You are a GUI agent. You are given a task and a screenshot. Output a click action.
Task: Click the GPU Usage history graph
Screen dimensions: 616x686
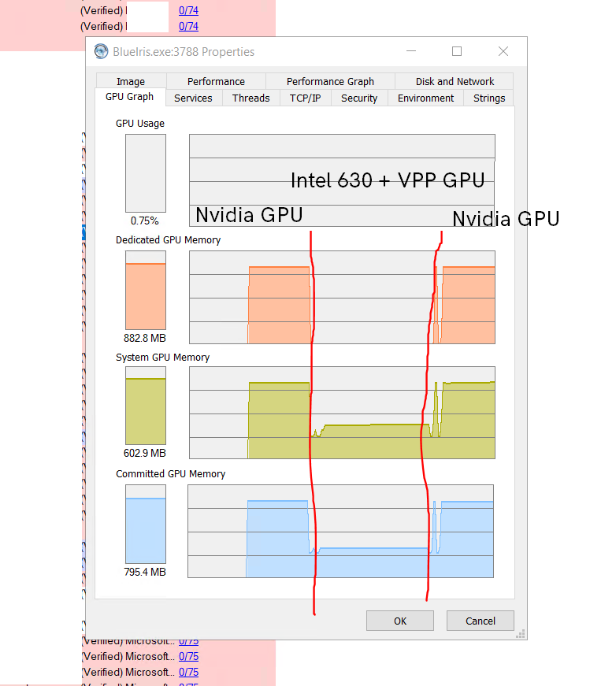pyautogui.click(x=342, y=180)
